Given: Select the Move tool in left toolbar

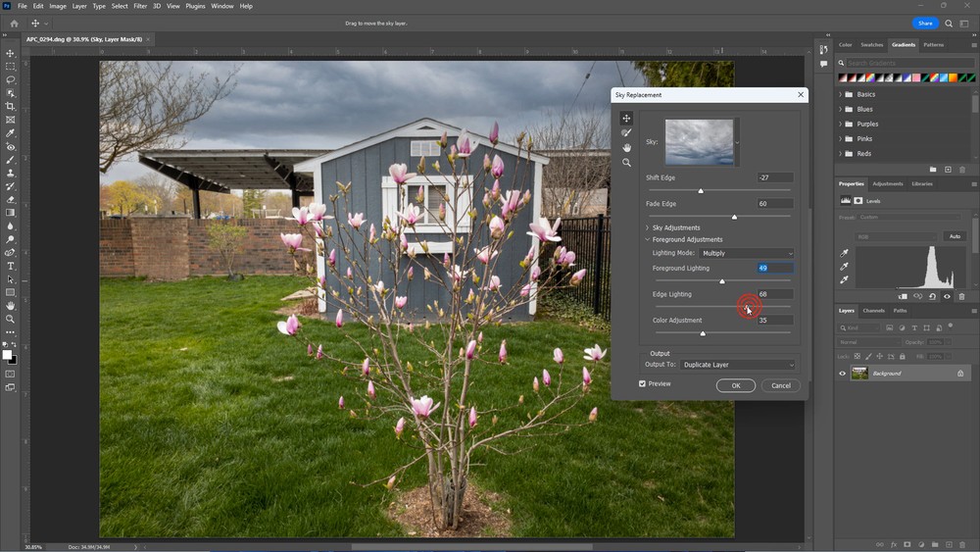Looking at the screenshot, I should pos(10,53).
